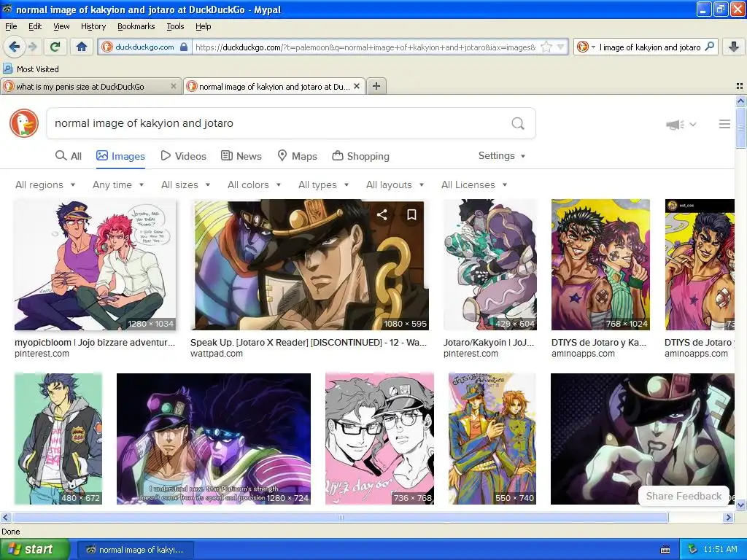Open the Bookmarks menu
The width and height of the screenshot is (747, 560).
click(136, 26)
